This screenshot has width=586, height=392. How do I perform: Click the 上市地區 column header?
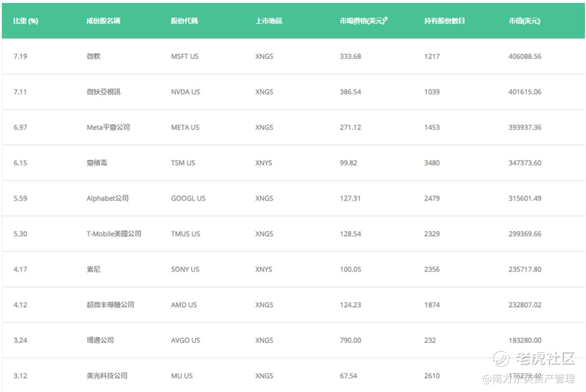point(269,21)
